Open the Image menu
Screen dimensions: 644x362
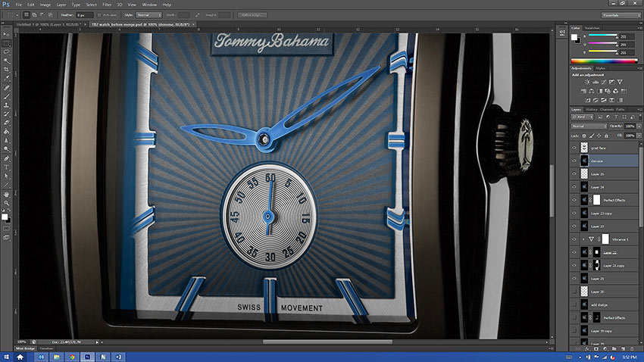click(x=45, y=5)
